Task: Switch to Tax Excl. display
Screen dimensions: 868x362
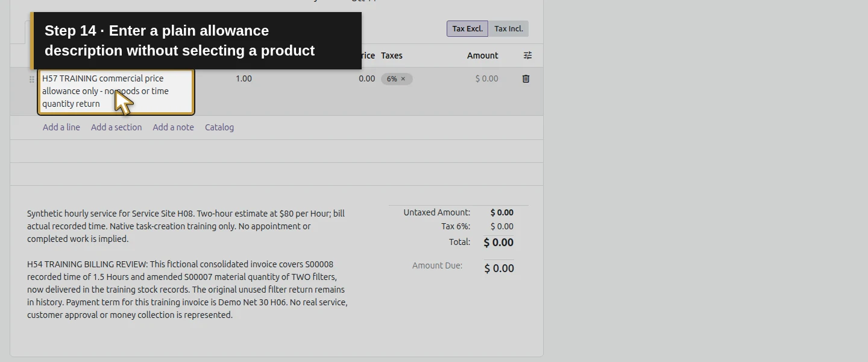Action: click(x=467, y=28)
